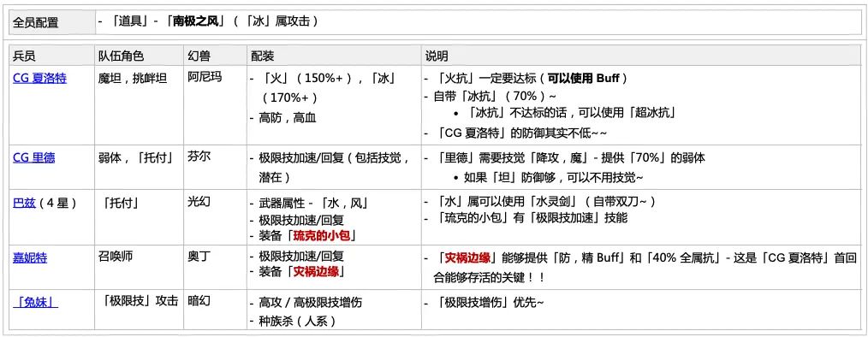Click the 可以不用技觉 bullet line
The height and width of the screenshot is (337, 868).
coord(554,178)
